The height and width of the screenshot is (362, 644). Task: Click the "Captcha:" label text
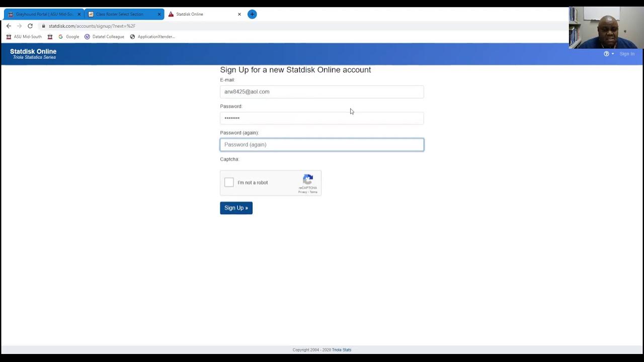tap(229, 159)
